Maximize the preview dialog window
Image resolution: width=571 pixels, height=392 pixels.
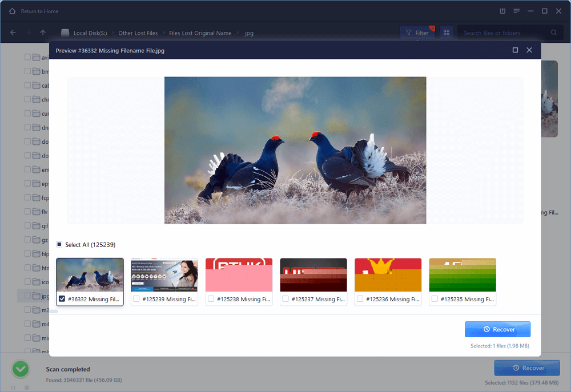(515, 50)
